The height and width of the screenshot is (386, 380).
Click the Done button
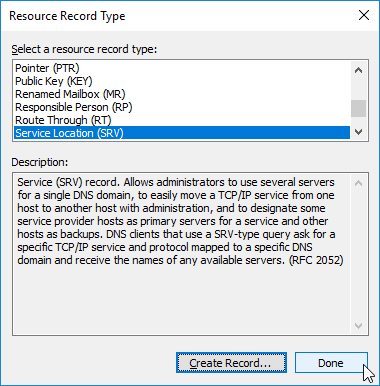pyautogui.click(x=331, y=363)
